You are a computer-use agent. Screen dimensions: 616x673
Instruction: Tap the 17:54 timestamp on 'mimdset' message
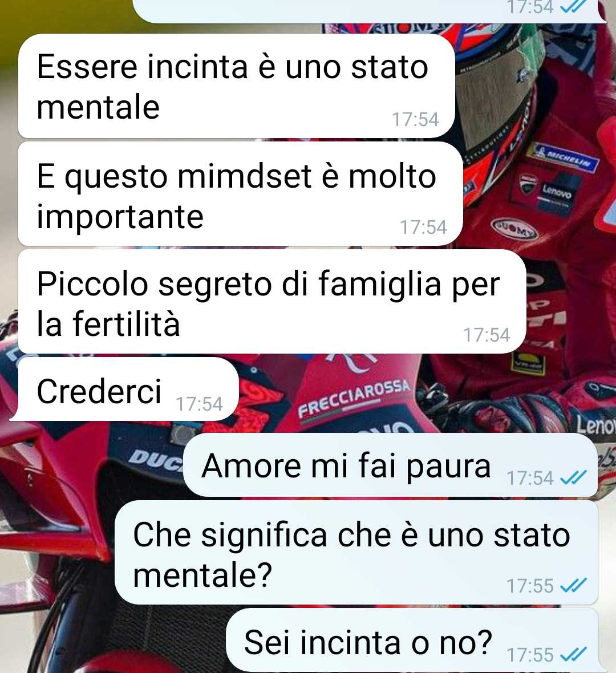(x=423, y=228)
